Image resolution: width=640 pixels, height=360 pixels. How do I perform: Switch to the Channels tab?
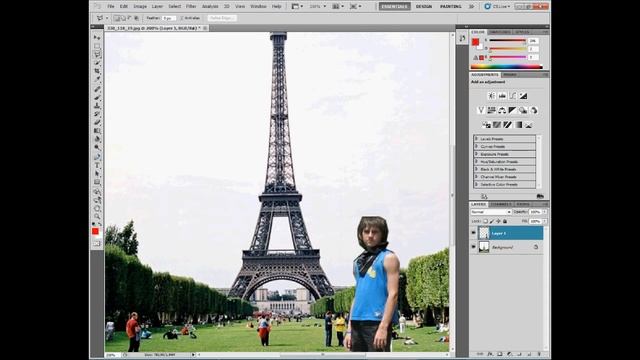tap(501, 204)
